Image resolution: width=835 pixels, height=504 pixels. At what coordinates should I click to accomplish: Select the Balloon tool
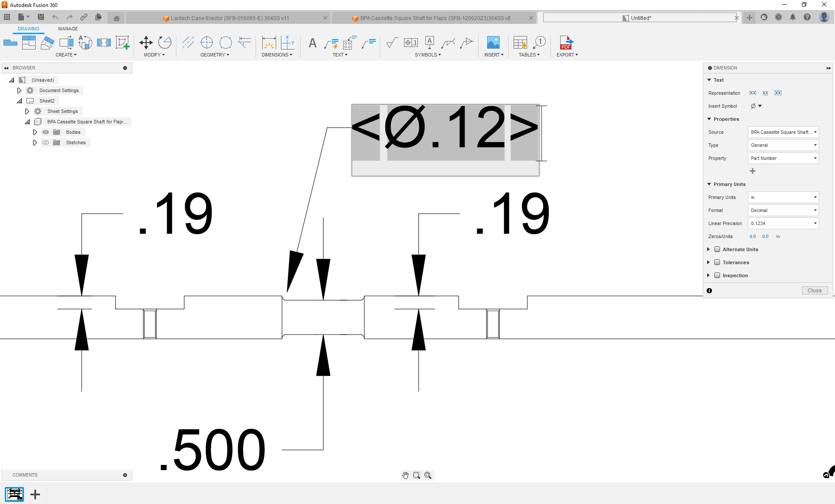(540, 42)
